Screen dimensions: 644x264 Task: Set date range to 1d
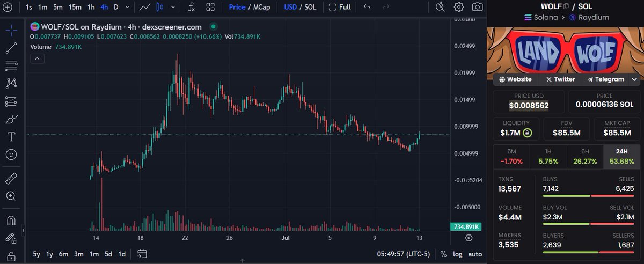click(x=122, y=254)
